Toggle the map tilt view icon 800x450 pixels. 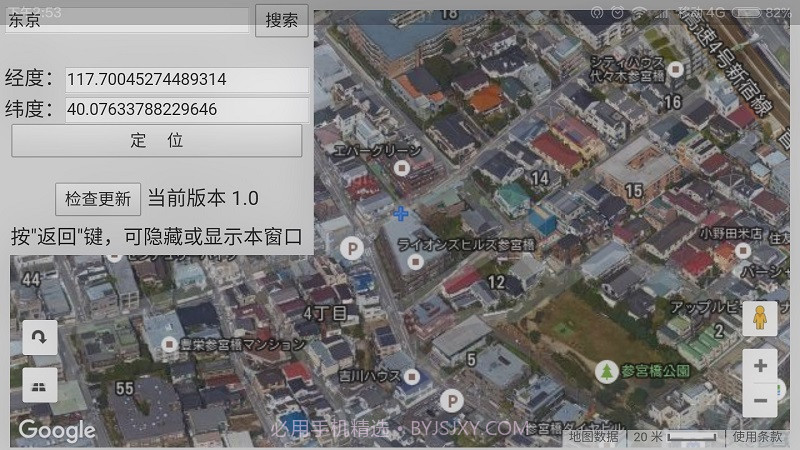40,385
